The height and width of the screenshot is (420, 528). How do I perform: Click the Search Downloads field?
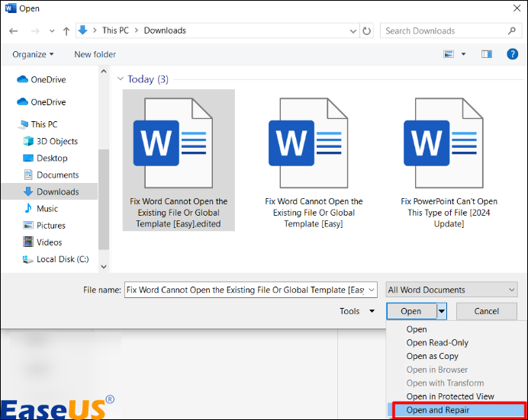pyautogui.click(x=443, y=31)
